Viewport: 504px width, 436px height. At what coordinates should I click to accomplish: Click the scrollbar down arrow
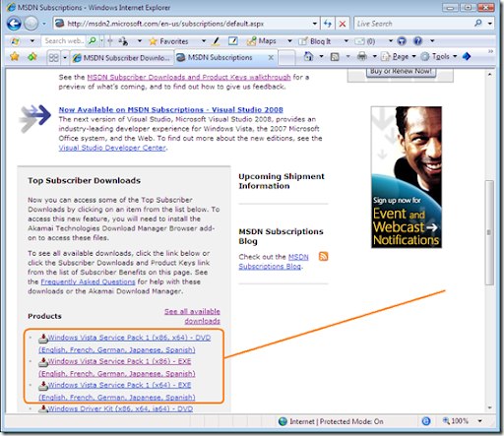[489, 407]
